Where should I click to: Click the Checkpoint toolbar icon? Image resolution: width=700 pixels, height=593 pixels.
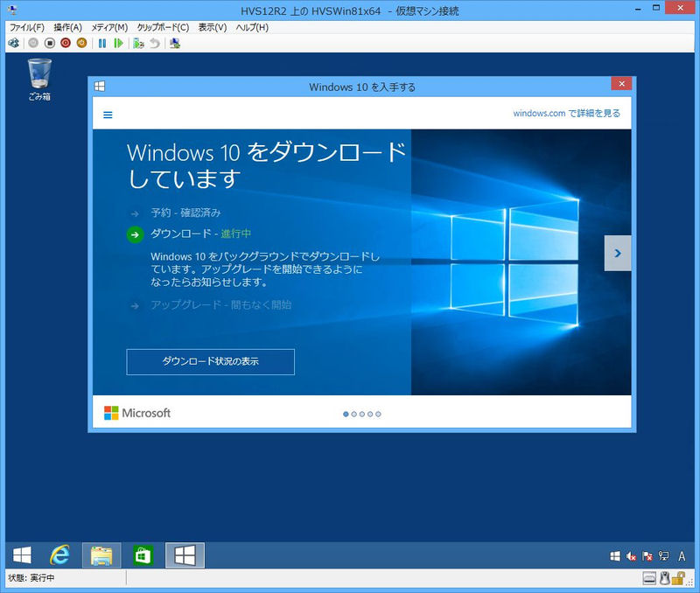point(138,43)
